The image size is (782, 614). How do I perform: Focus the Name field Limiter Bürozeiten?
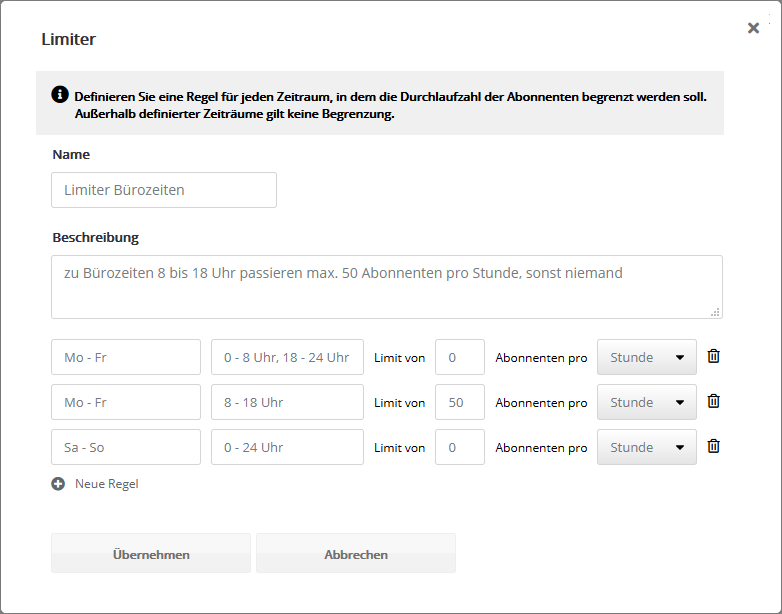point(163,190)
